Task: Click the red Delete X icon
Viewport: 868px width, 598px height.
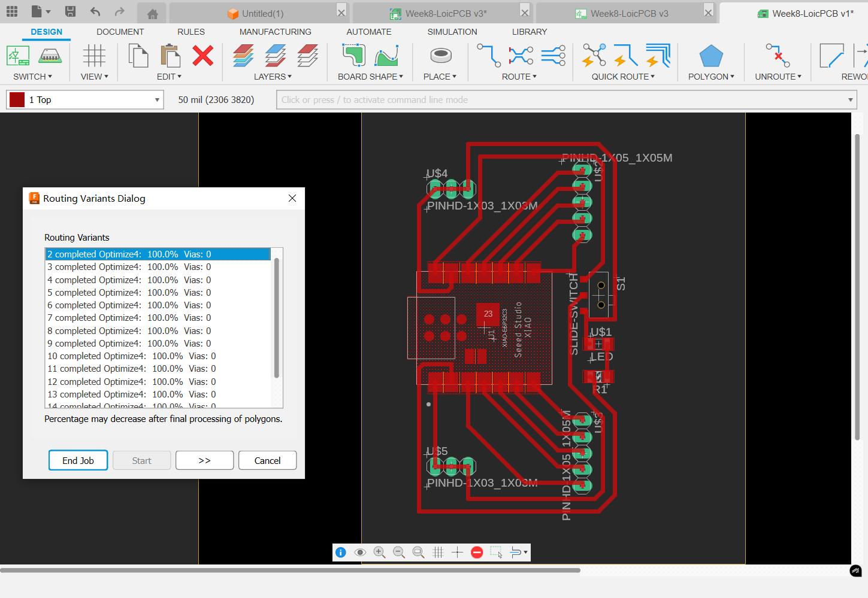Action: tap(202, 56)
